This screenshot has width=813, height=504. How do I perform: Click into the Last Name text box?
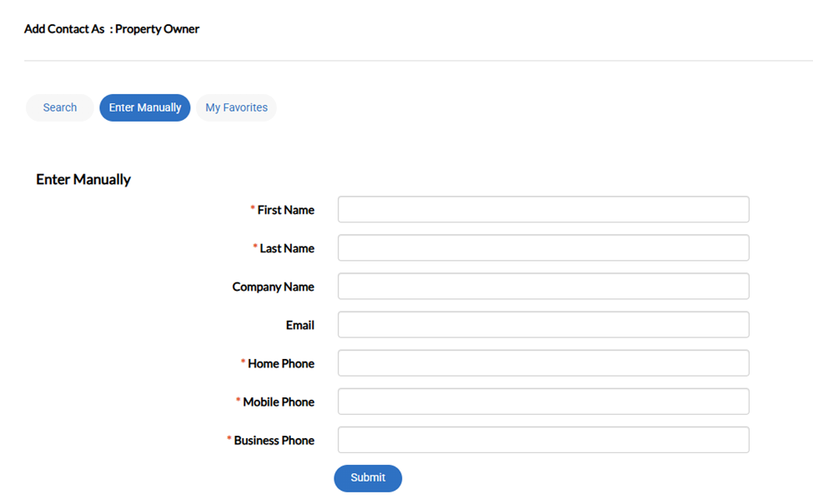(543, 248)
